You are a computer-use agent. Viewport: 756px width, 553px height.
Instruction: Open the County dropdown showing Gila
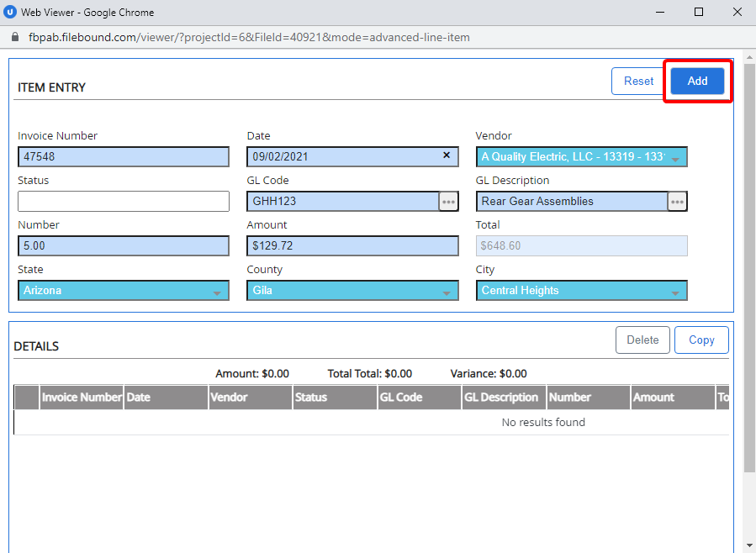(447, 292)
